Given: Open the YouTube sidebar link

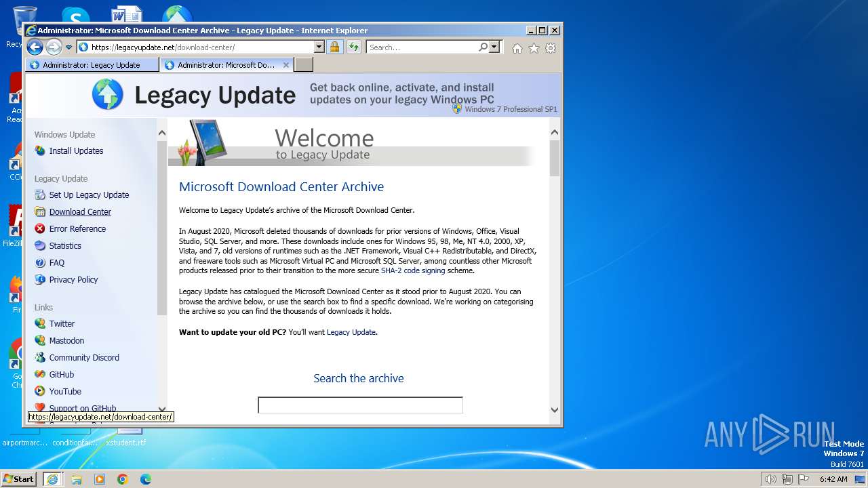Looking at the screenshot, I should point(65,392).
